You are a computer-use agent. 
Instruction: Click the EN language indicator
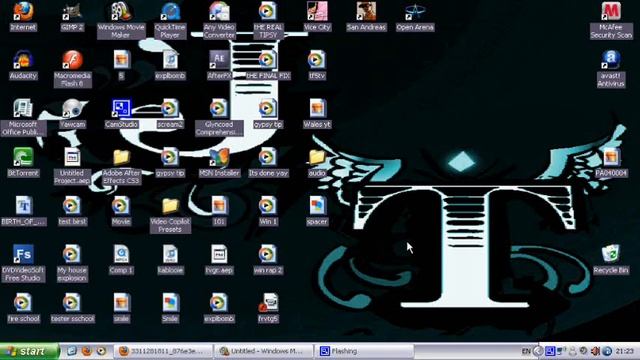(526, 351)
